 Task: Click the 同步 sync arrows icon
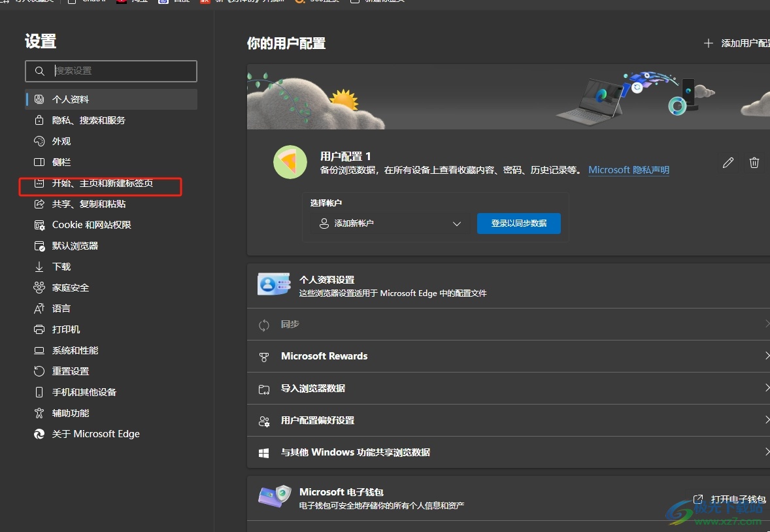click(264, 325)
